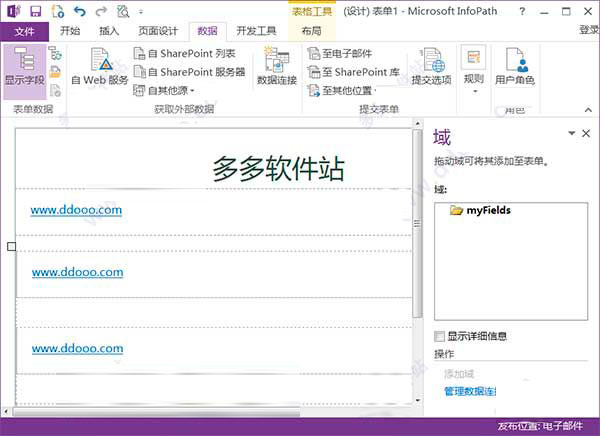Open the 域 pane options dropdown arrow
This screenshot has width=600, height=436.
pyautogui.click(x=571, y=133)
